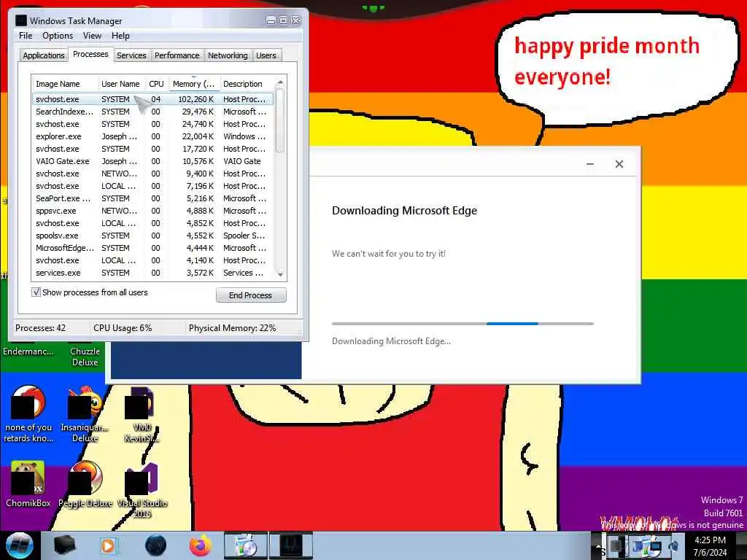Sort processes by Description column

click(247, 84)
